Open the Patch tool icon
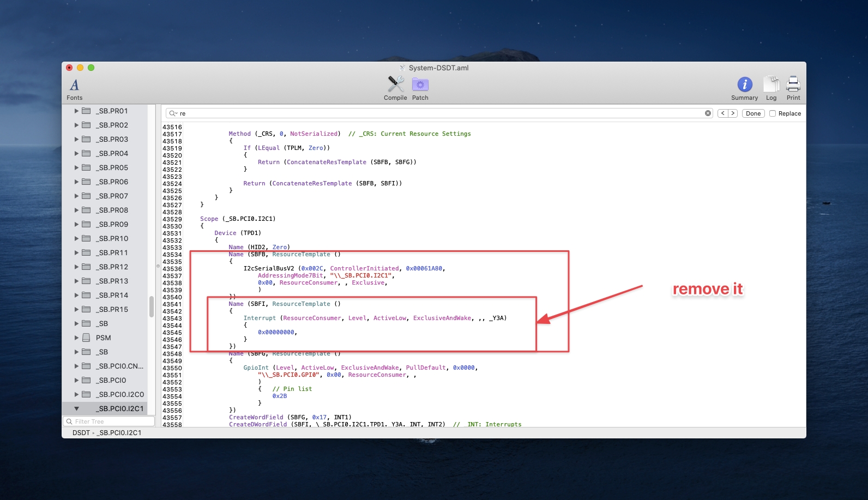 click(x=420, y=85)
